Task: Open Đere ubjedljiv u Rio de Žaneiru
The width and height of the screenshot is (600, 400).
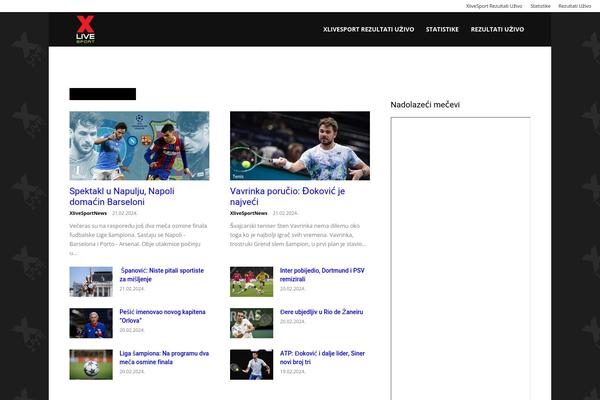Action: pyautogui.click(x=321, y=312)
